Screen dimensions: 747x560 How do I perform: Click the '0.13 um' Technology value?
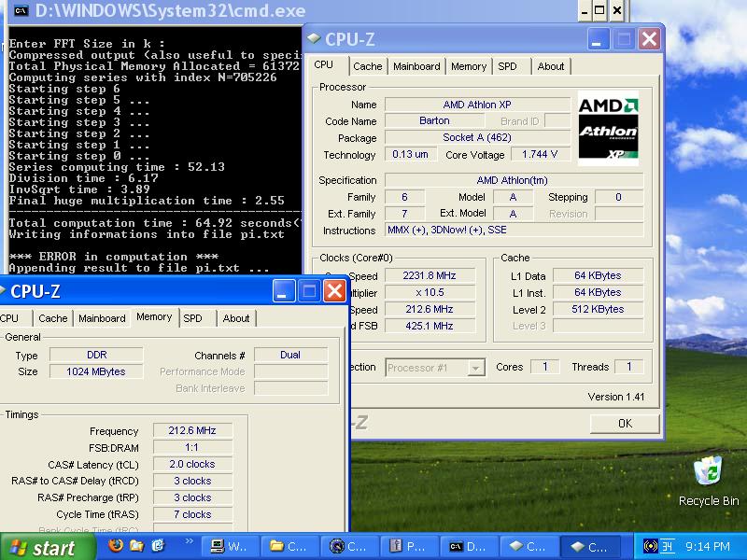pos(410,154)
